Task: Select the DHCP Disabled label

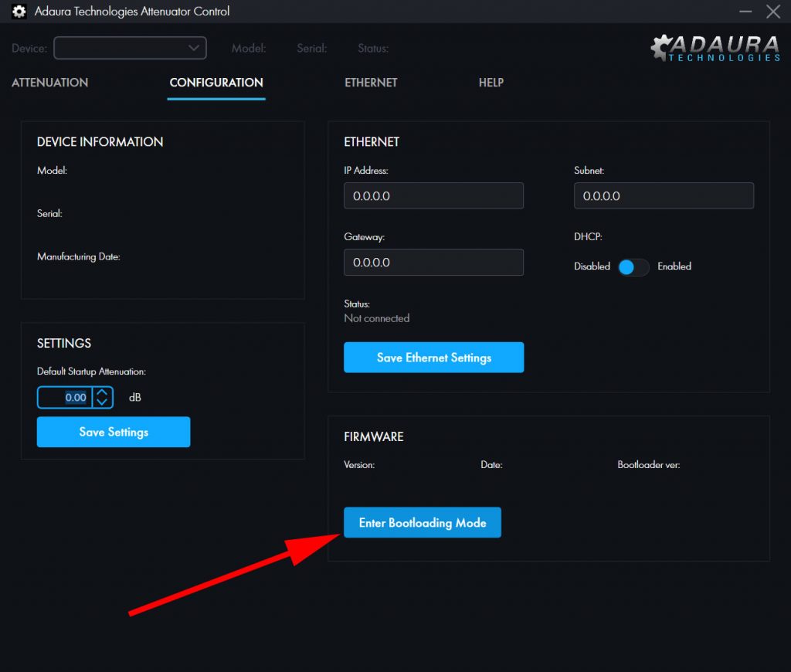Action: coord(592,266)
